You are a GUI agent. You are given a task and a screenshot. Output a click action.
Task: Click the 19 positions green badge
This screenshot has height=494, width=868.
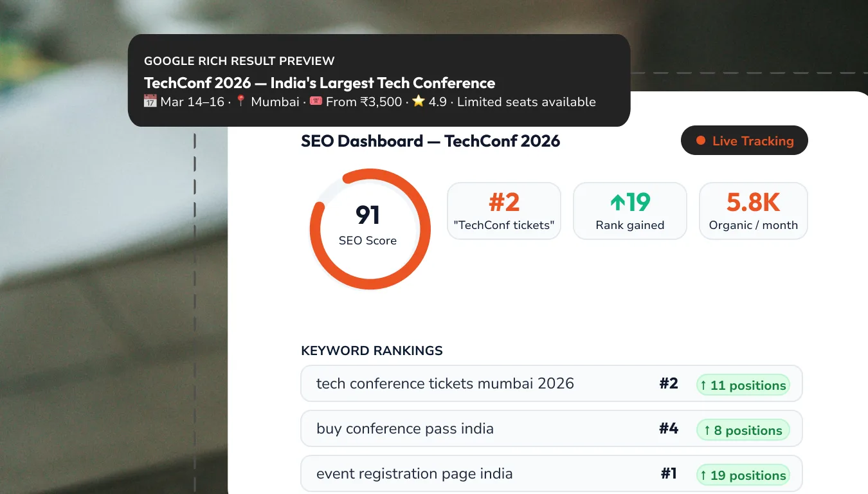743,475
